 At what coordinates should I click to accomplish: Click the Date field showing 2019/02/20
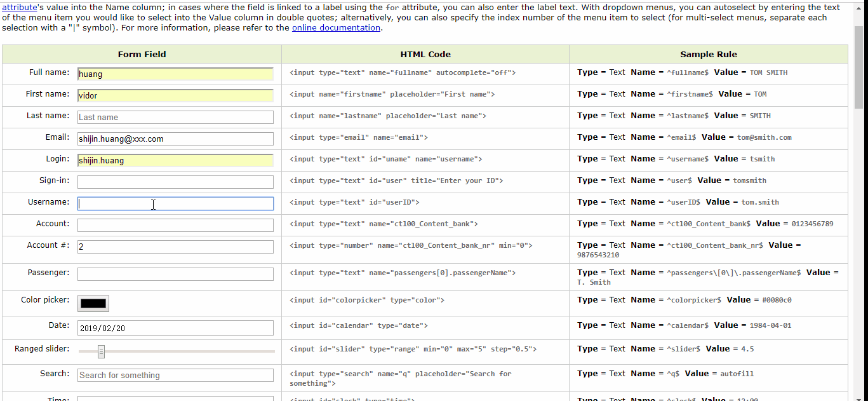coord(175,328)
